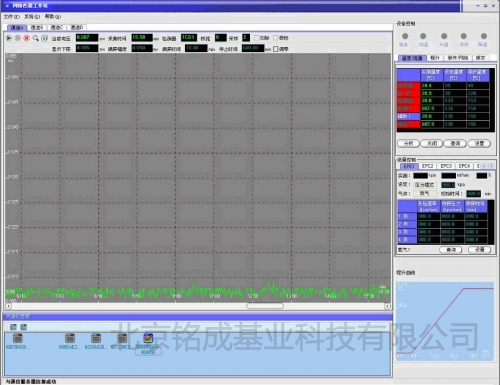Viewport: 500px width, 385px height.
Task: Select the file icon labeled 60D5B428...
Action: [18, 338]
